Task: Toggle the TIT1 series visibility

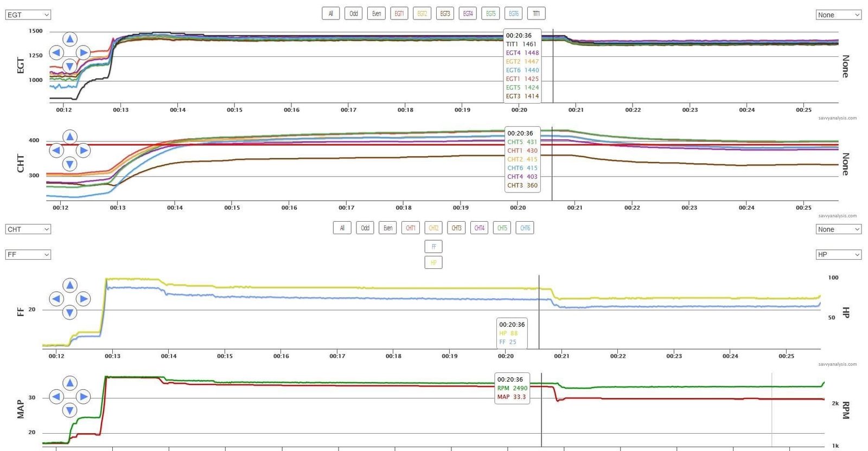Action: (x=536, y=14)
